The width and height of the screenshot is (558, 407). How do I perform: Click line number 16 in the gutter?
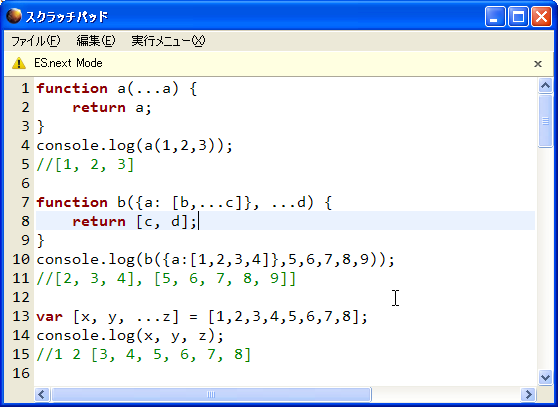21,373
